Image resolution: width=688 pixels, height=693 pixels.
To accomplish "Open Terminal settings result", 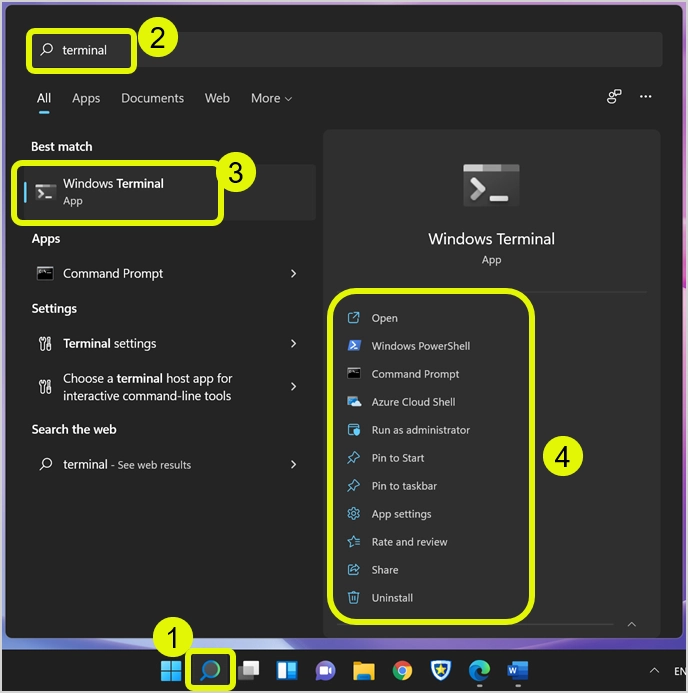I will 109,343.
